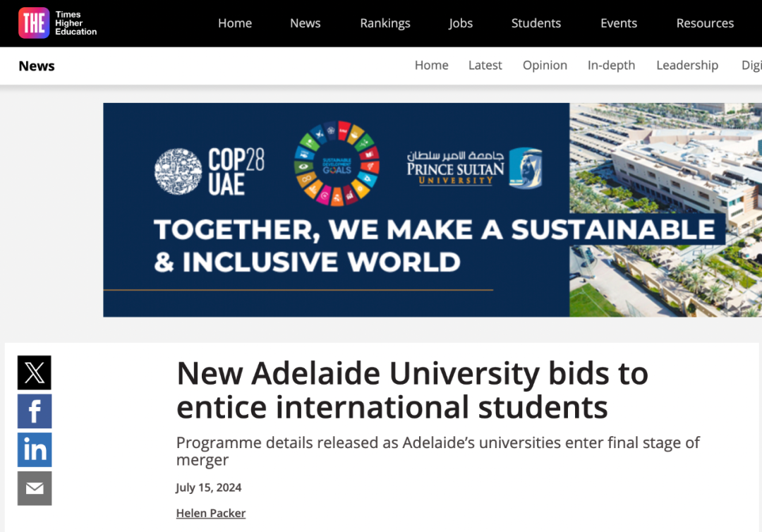Open the Opinion section
The height and width of the screenshot is (532, 762).
(545, 65)
